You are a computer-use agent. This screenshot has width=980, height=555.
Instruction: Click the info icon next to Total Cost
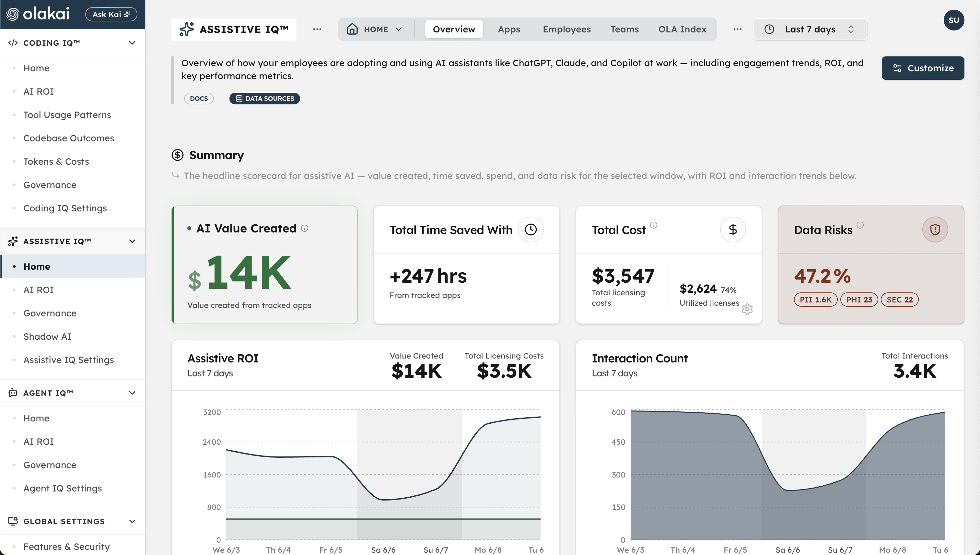(x=653, y=225)
